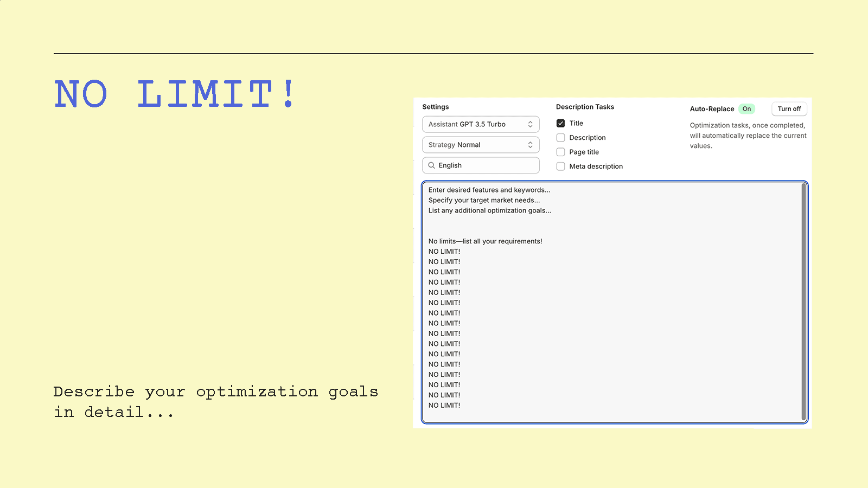This screenshot has width=868, height=488.
Task: Enable the Meta description task
Action: [560, 166]
